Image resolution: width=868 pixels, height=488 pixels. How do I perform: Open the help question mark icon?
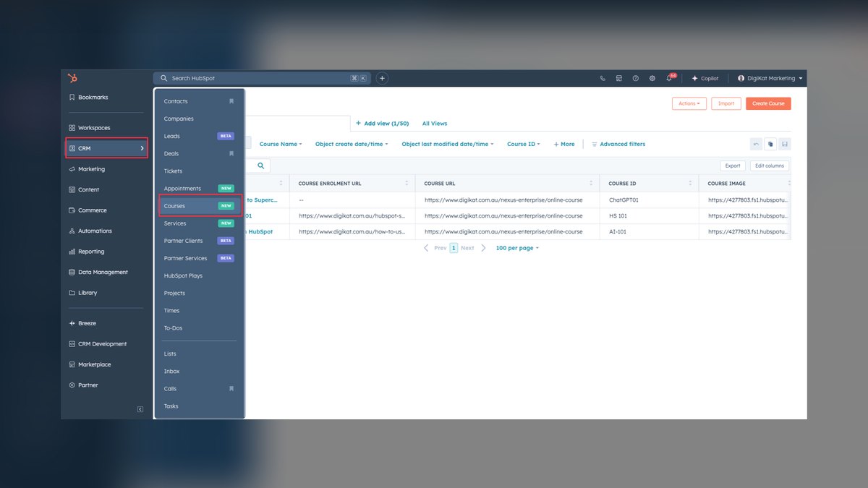pyautogui.click(x=636, y=78)
